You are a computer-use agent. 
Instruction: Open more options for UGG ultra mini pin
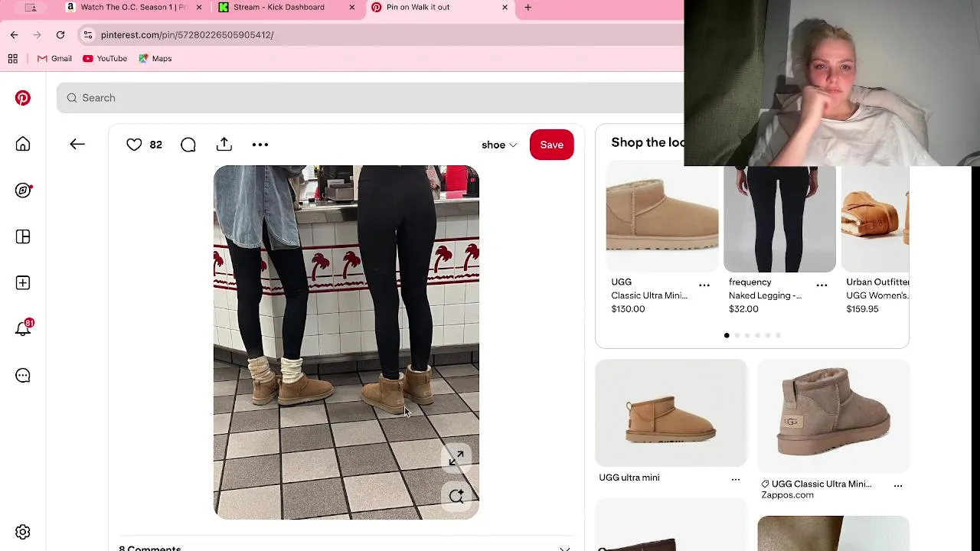tap(736, 479)
